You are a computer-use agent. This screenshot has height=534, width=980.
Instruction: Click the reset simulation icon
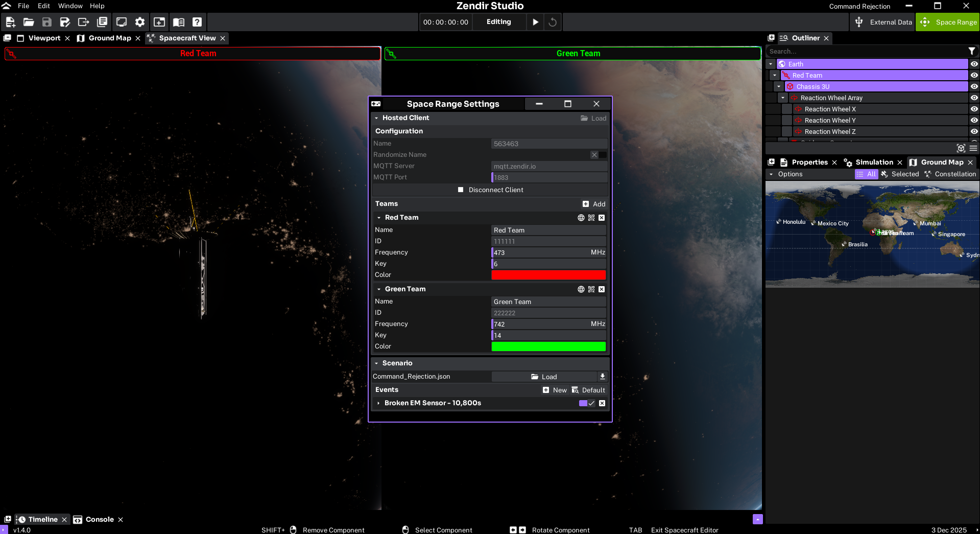553,22
